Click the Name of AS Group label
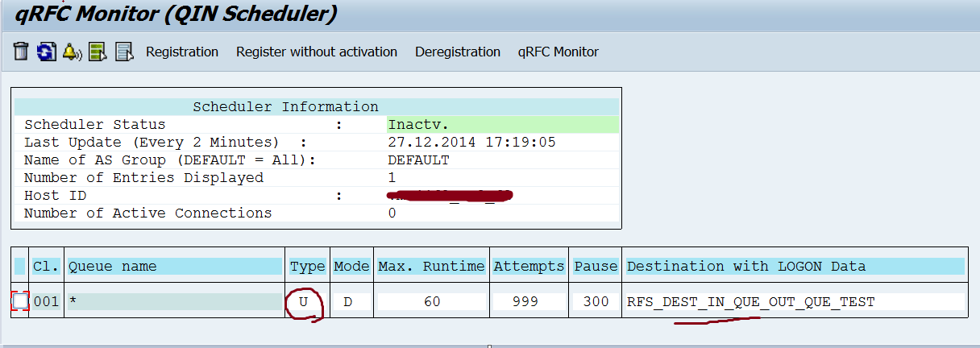Image resolution: width=980 pixels, height=348 pixels. 169,159
